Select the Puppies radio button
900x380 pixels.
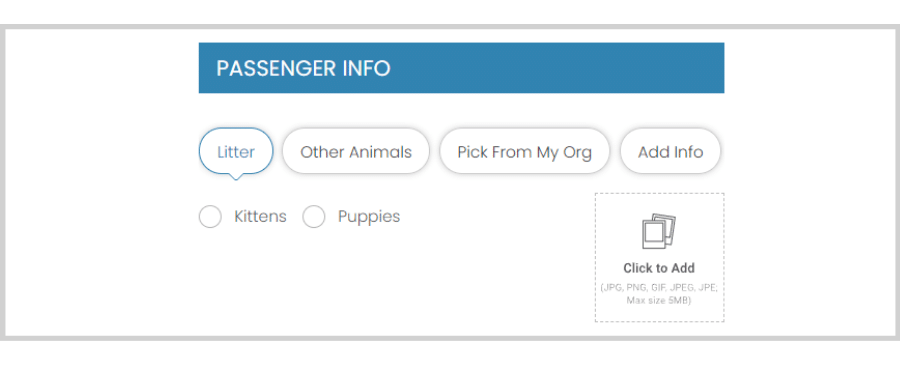[x=314, y=216]
